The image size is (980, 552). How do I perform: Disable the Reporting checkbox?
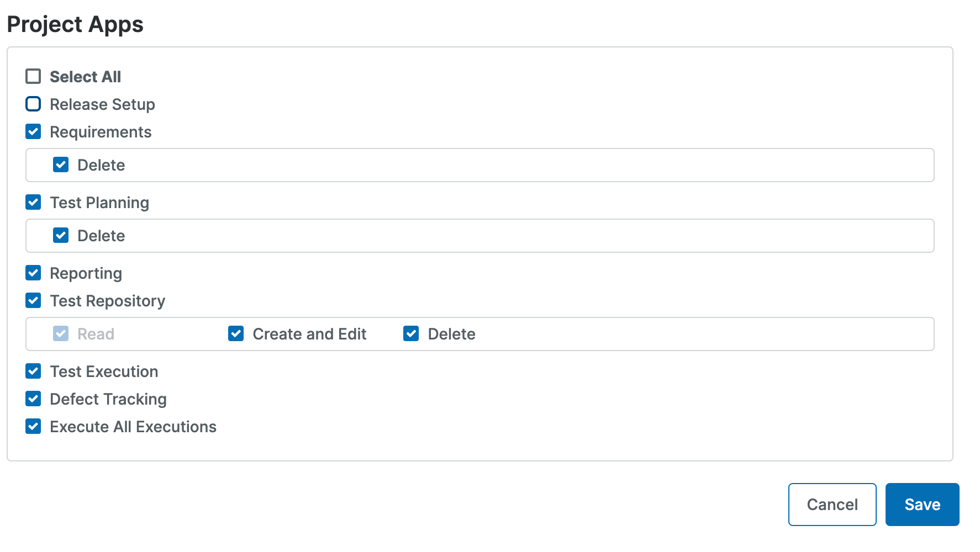coord(33,273)
